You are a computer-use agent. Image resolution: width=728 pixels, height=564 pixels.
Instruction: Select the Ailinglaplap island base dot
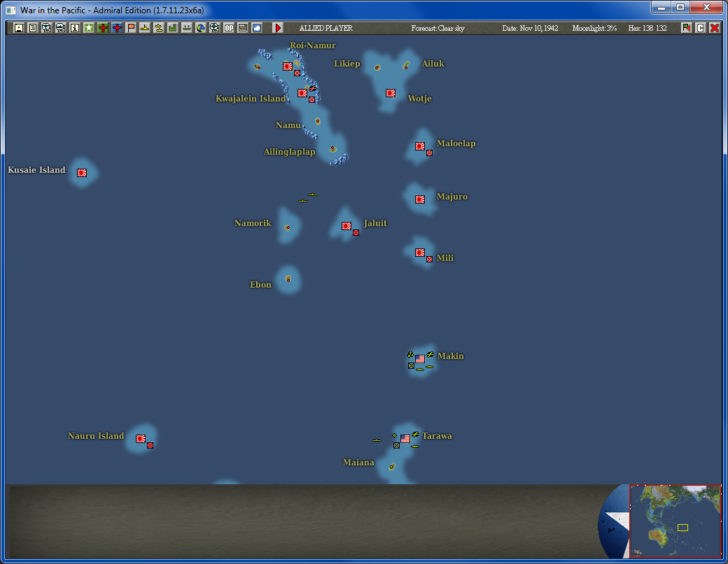coord(332,148)
